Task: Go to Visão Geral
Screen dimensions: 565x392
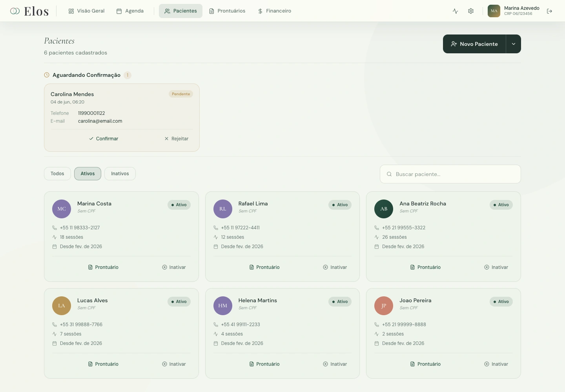Action: [86, 11]
